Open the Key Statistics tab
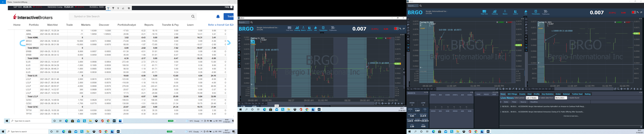 548,94
